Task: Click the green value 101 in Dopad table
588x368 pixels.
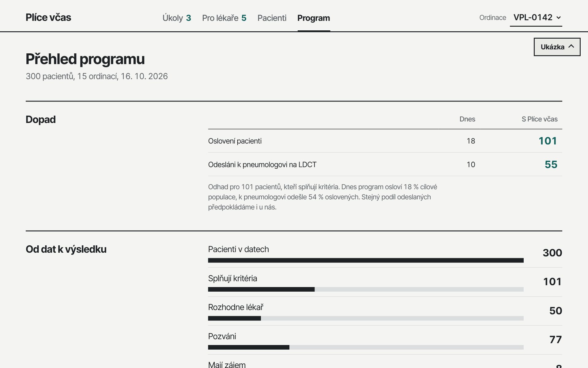Action: 548,141
